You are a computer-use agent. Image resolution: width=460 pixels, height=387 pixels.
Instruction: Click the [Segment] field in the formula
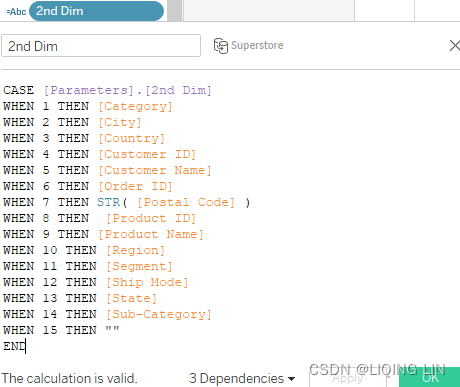click(x=139, y=266)
